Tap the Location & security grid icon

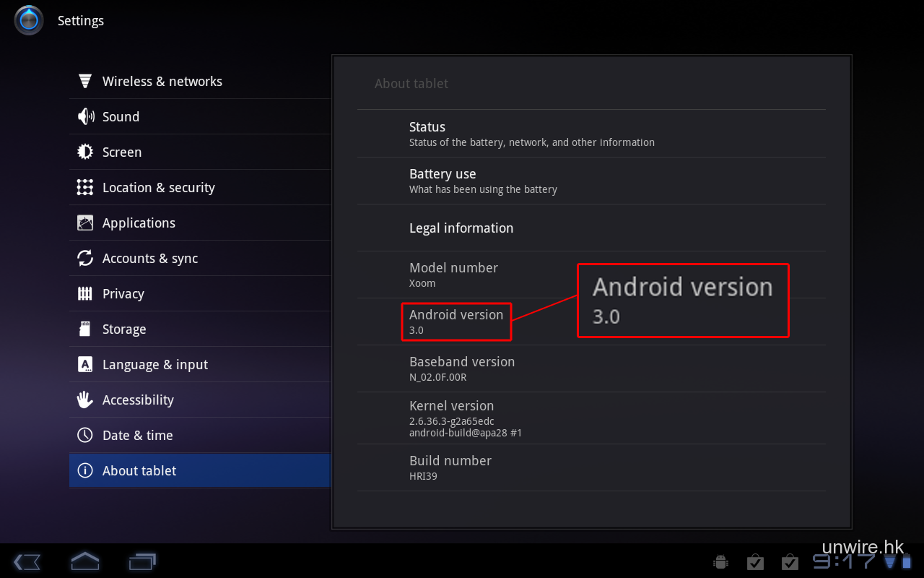click(85, 188)
